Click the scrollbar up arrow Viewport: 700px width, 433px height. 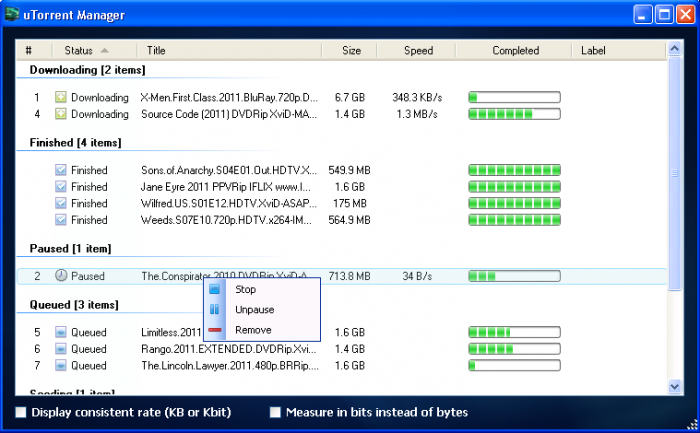click(x=675, y=48)
